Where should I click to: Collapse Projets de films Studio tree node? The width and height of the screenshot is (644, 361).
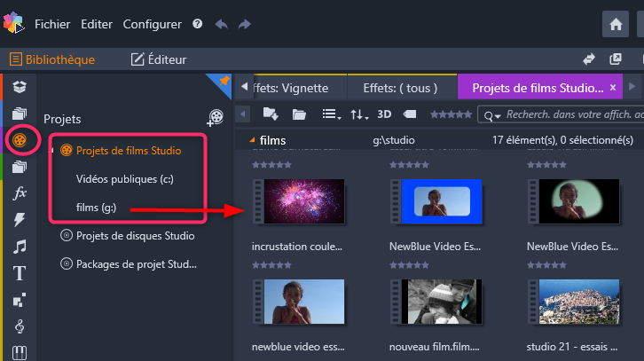[x=51, y=151]
